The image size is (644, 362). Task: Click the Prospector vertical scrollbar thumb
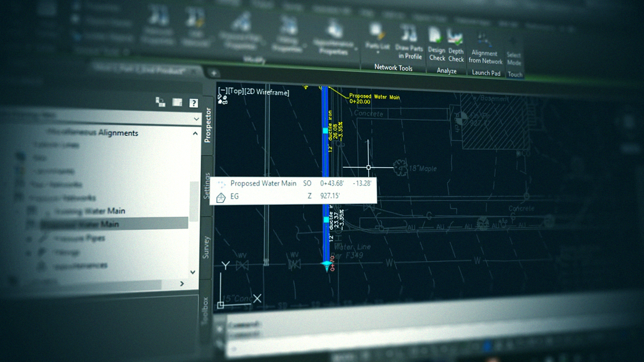(x=194, y=201)
